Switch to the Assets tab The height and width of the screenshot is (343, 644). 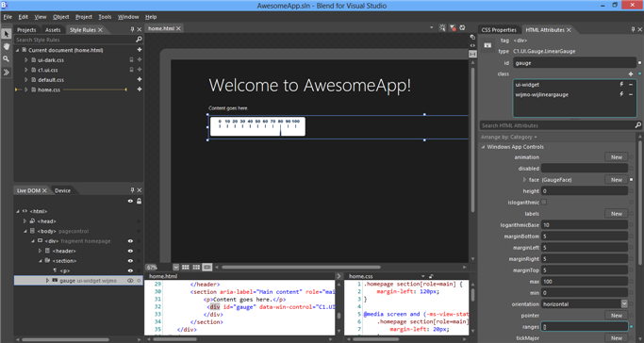53,30
